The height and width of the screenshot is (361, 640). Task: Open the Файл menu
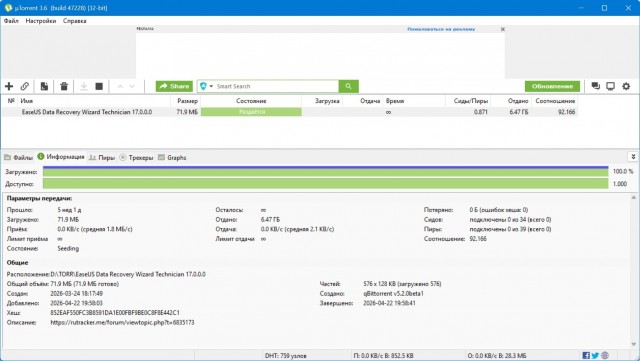11,21
